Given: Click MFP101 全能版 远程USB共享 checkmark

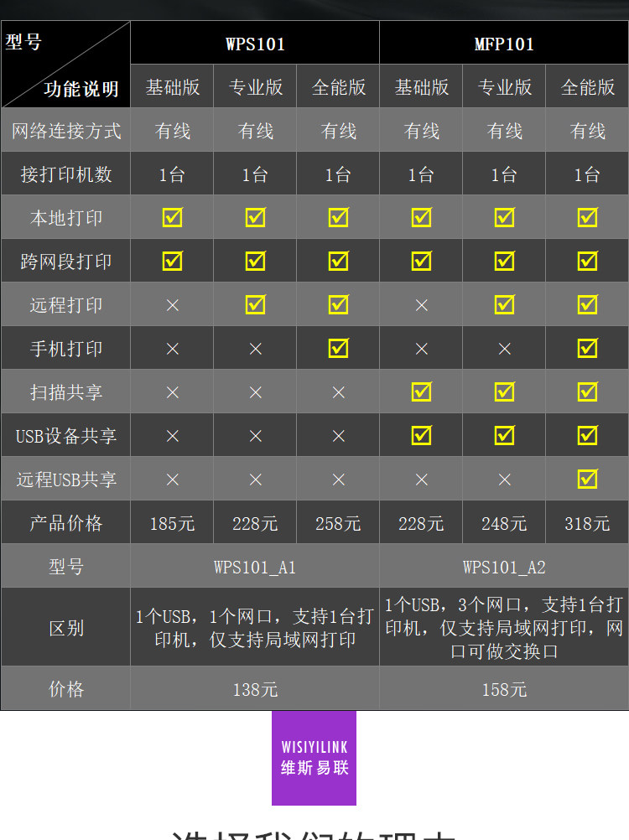Looking at the screenshot, I should tap(588, 479).
